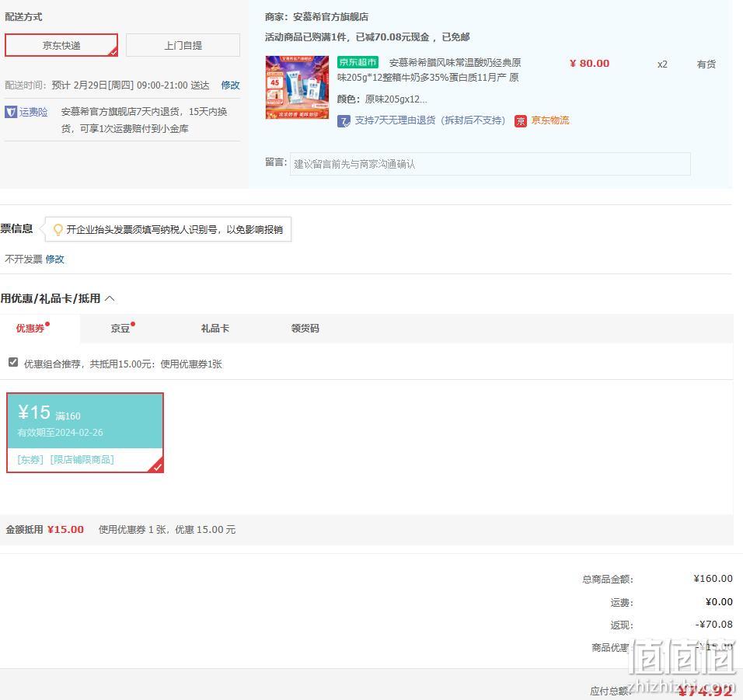This screenshot has height=700, width=743.
Task: Select 京东快递 delivery method
Action: coord(61,45)
